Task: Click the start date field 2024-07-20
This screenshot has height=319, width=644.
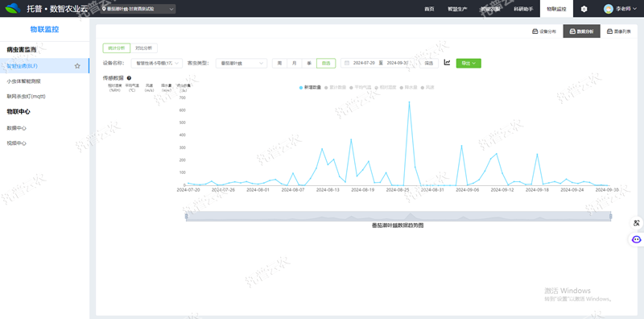Action: 365,64
